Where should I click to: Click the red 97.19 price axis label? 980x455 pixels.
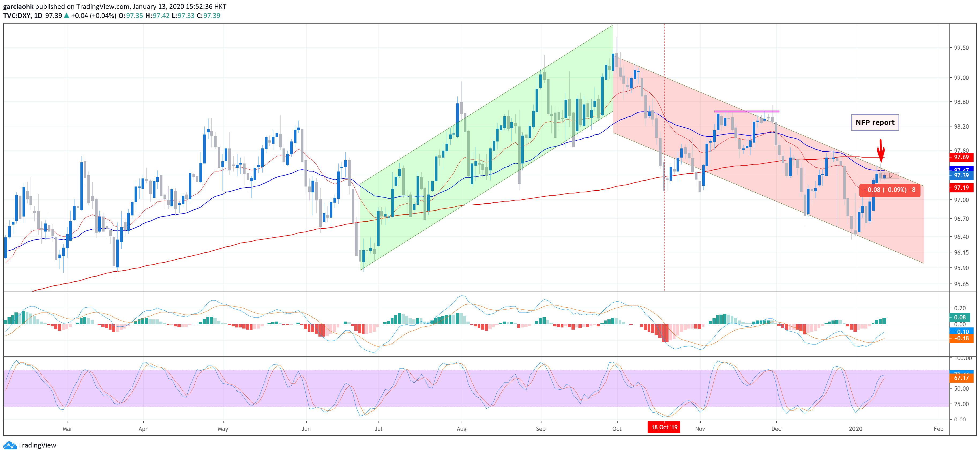tap(961, 188)
